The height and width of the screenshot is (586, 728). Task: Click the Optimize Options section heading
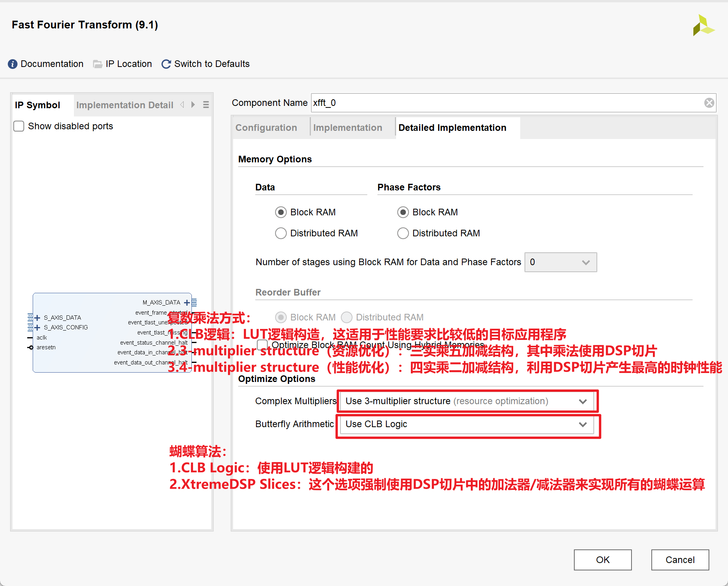[277, 379]
